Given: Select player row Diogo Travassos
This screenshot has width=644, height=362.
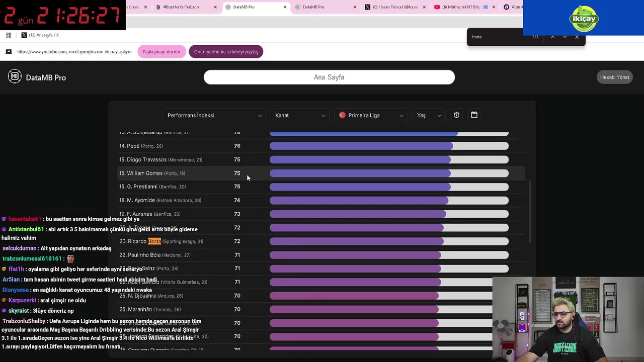Looking at the screenshot, I should 321,159.
